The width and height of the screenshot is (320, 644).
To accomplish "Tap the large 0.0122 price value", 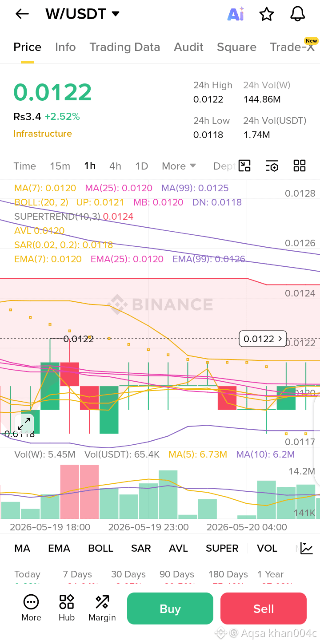I will 52,92.
